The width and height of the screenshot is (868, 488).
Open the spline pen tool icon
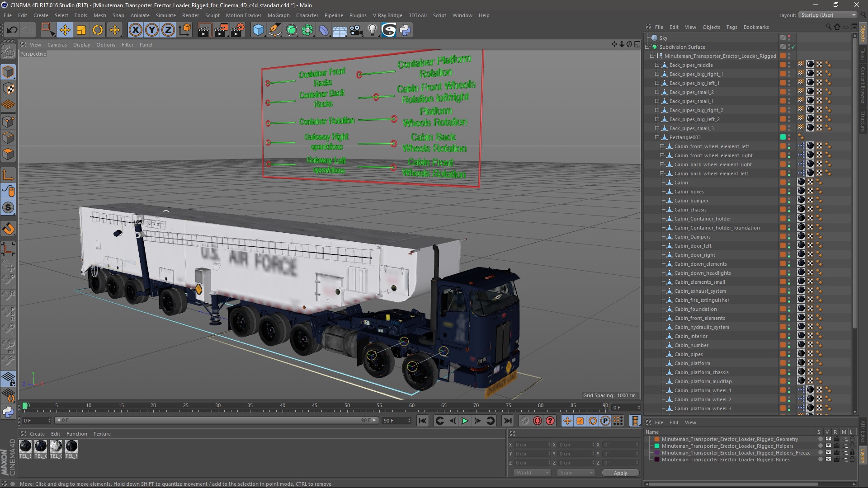click(274, 30)
